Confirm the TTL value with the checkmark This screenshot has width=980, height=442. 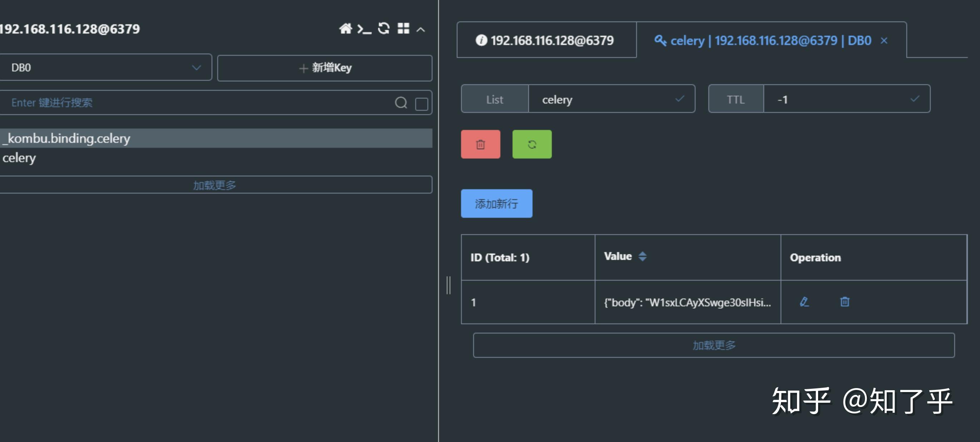915,99
